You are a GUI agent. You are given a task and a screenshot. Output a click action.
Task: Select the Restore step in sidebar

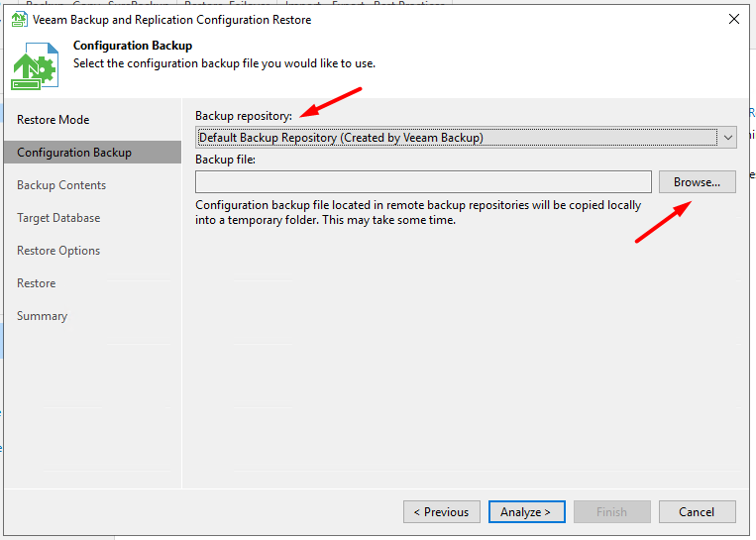(36, 283)
